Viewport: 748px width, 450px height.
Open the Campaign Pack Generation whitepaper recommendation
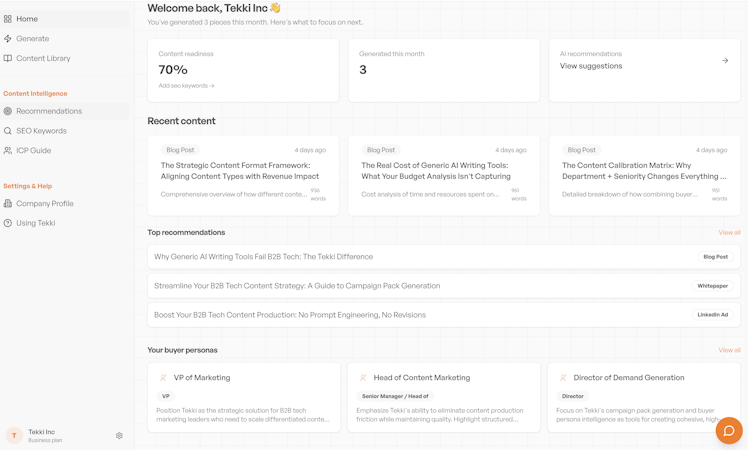point(297,286)
